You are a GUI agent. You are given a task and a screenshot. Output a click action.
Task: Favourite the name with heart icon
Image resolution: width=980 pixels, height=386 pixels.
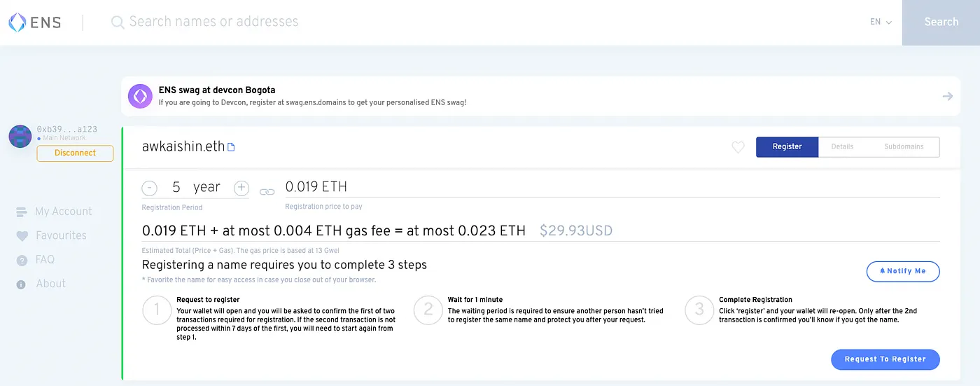click(738, 147)
